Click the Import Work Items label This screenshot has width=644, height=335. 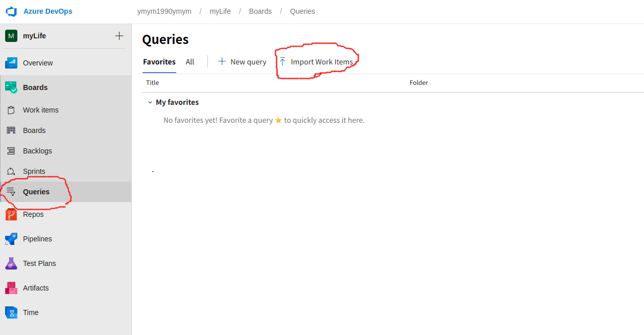[322, 62]
